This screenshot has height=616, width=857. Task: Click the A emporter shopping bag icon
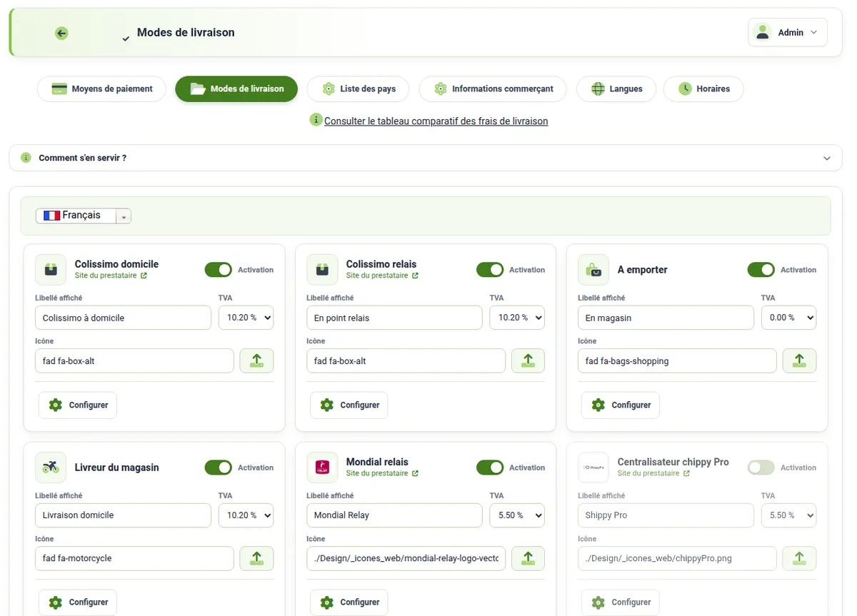point(593,270)
